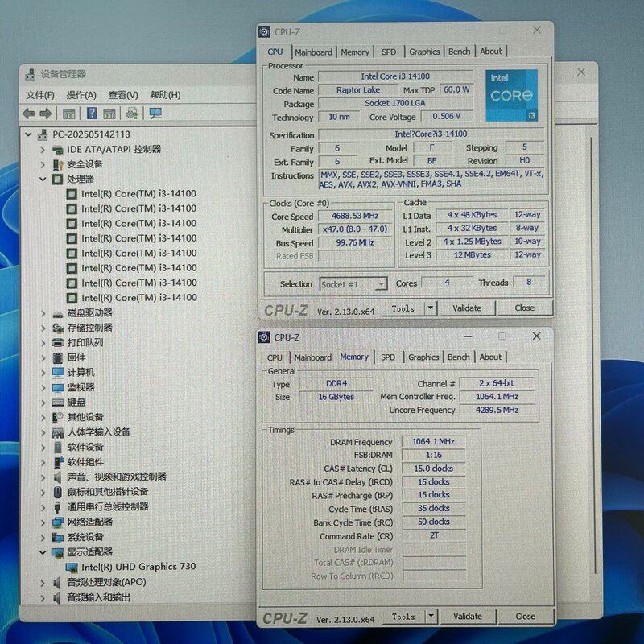Collapse the 处理器 processors node
Screen dimensions: 644x644
43,179
